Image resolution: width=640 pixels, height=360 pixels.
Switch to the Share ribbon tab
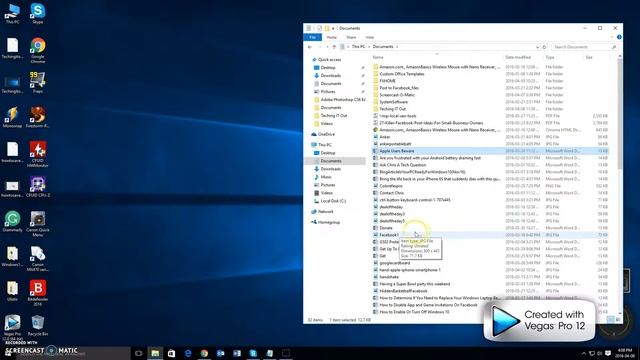click(351, 37)
